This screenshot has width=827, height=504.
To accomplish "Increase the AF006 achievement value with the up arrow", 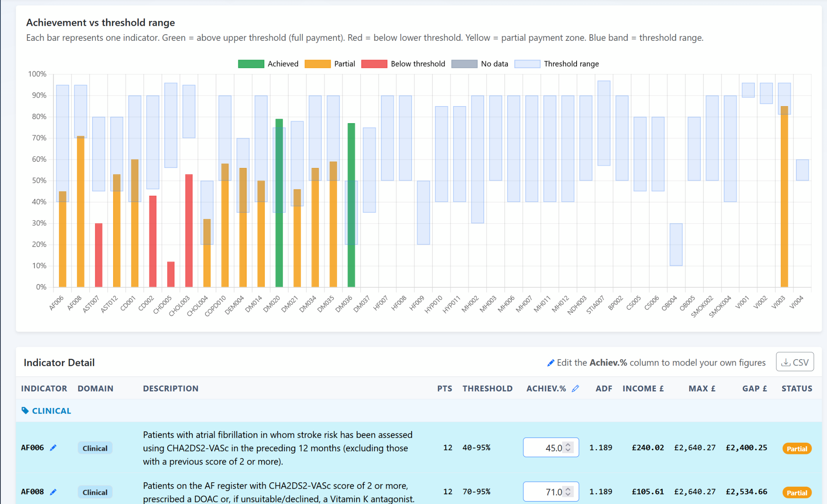I will coord(568,445).
